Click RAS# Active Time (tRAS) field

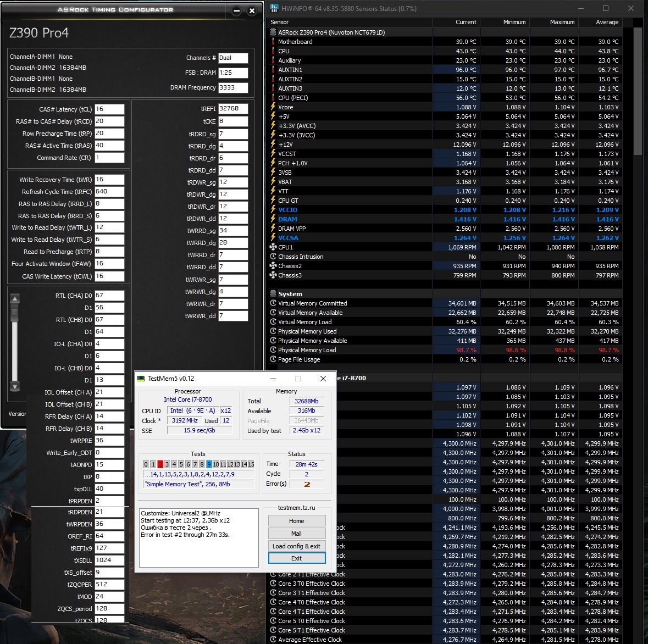109,146
